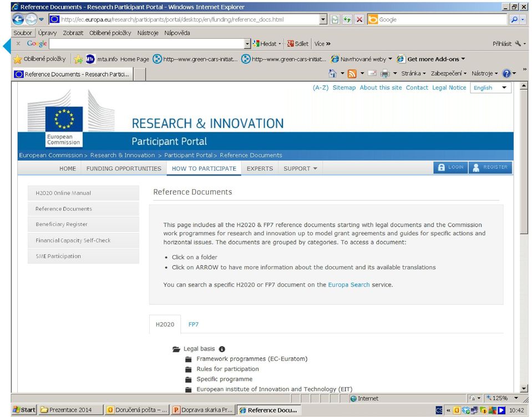This screenshot has height=417, width=532.
Task: Open the Contact link
Action: tap(417, 88)
